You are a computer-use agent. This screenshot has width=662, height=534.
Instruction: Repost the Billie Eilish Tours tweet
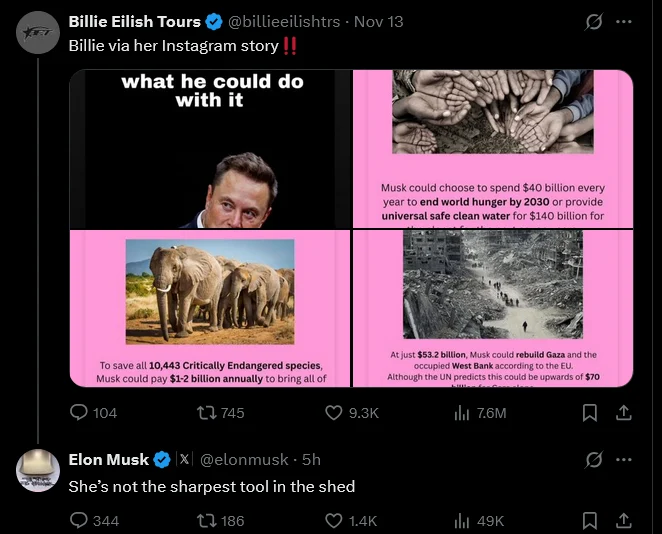click(208, 412)
